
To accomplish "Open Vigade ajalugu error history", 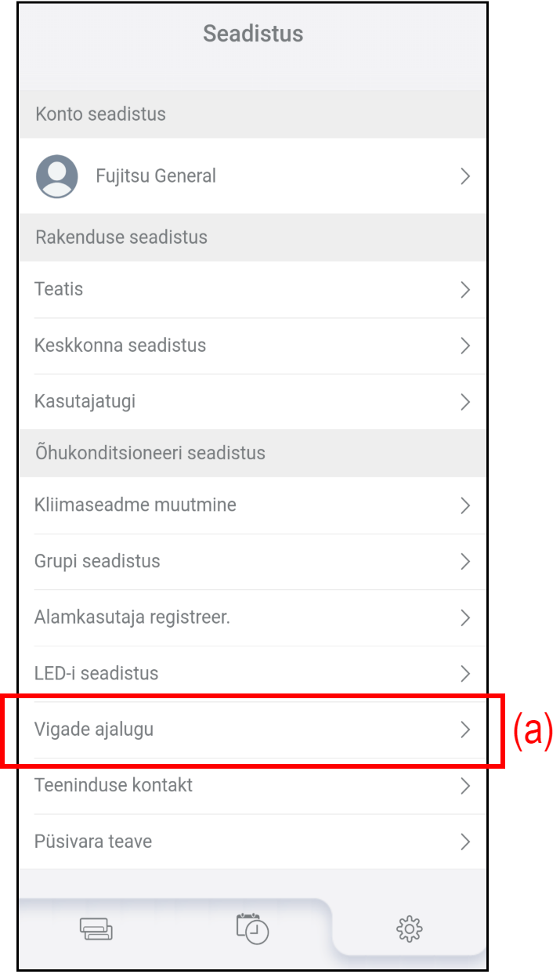I will click(94, 730).
